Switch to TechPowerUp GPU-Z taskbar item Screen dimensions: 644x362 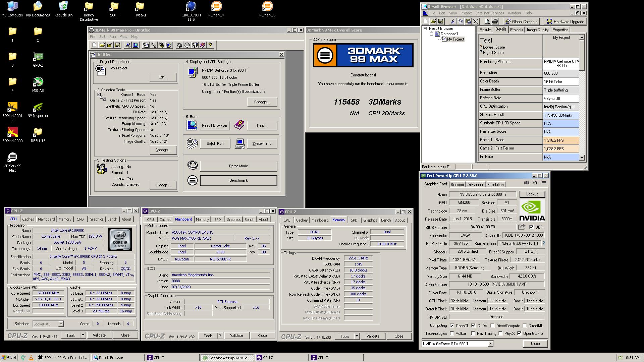point(227,358)
